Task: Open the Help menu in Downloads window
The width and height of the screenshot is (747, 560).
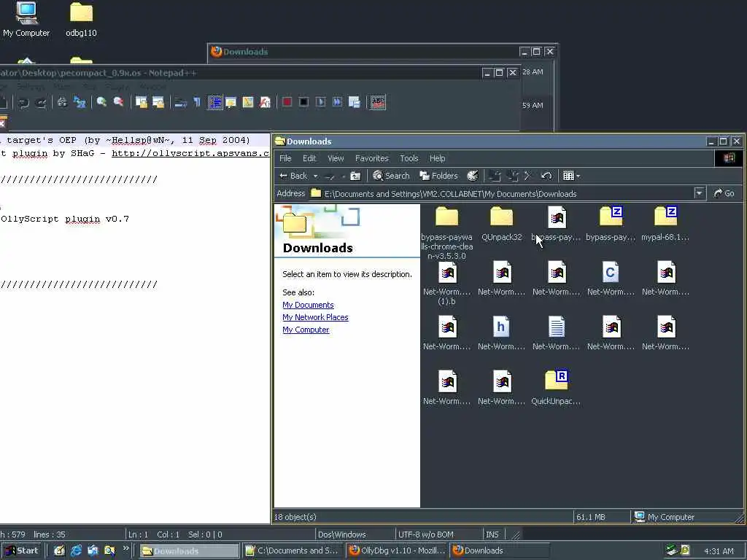Action: (x=437, y=158)
